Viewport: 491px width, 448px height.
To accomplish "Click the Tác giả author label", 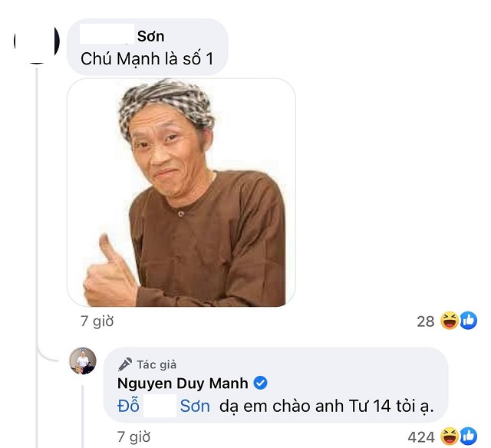I will pyautogui.click(x=157, y=364).
